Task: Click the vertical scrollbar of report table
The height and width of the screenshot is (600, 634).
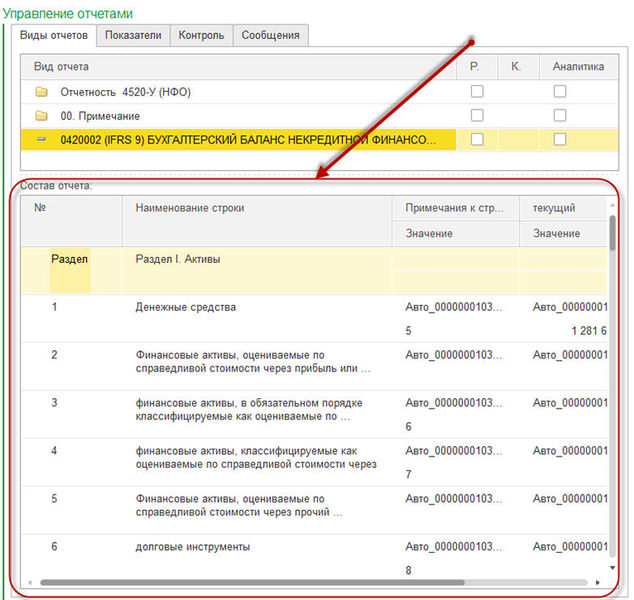Action: [611, 232]
